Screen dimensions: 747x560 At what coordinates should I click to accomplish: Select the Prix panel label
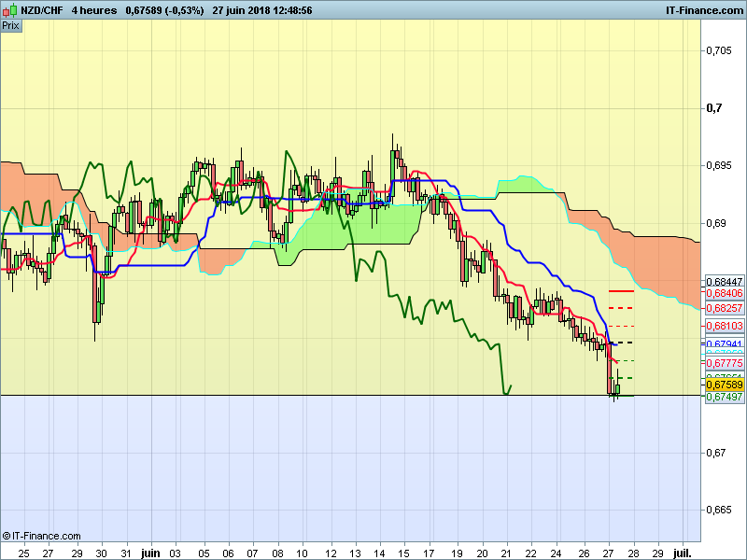click(10, 26)
